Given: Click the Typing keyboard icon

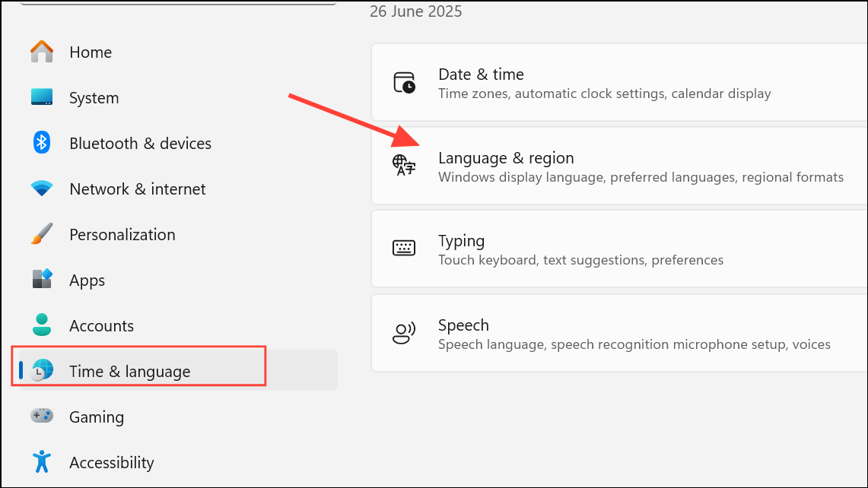Looking at the screenshot, I should 404,249.
